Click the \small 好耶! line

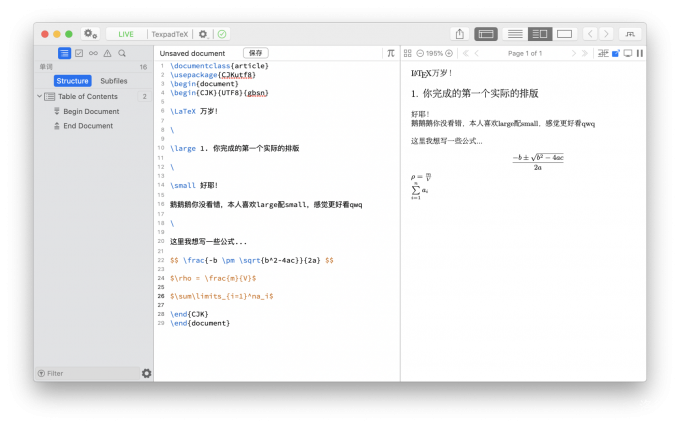194,186
